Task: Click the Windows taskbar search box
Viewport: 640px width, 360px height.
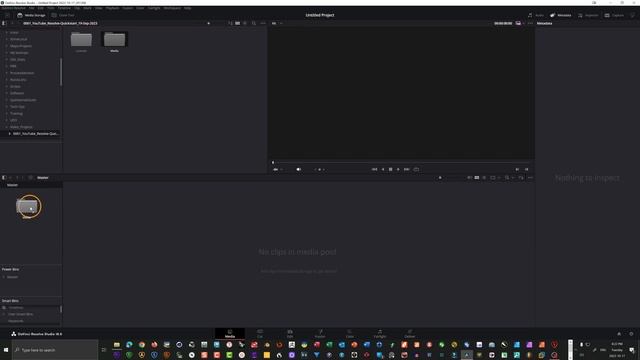Action: pos(55,350)
